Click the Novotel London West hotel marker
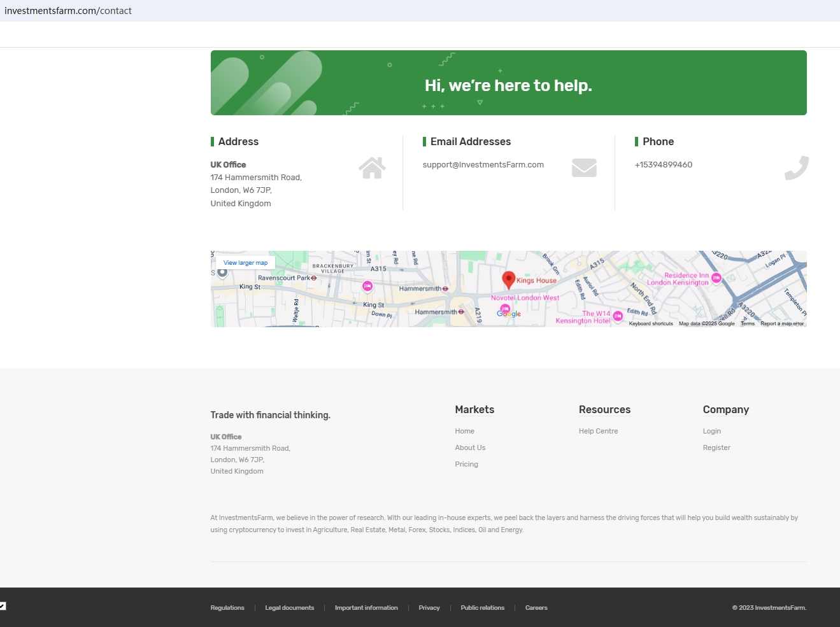The image size is (840, 627). pos(505,309)
